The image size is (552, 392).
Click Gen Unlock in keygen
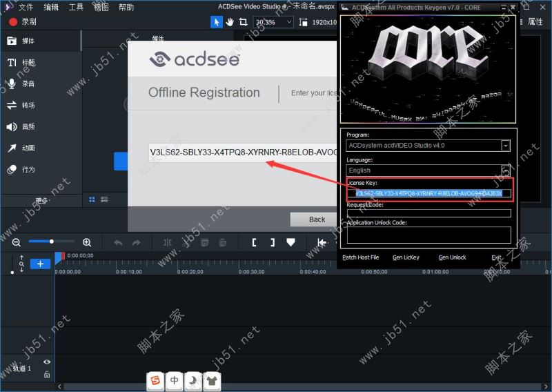point(452,257)
